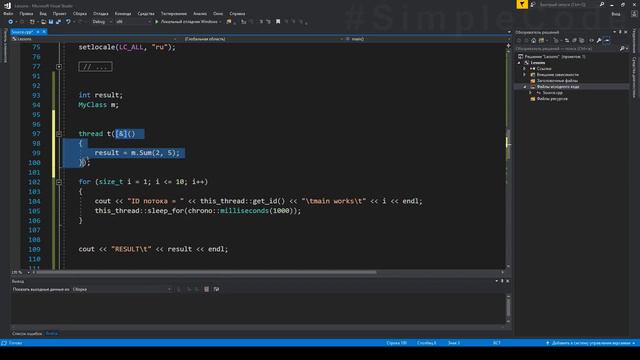Click the Вход sign-in link
Screen dimensions: 640x360
[x=616, y=13]
